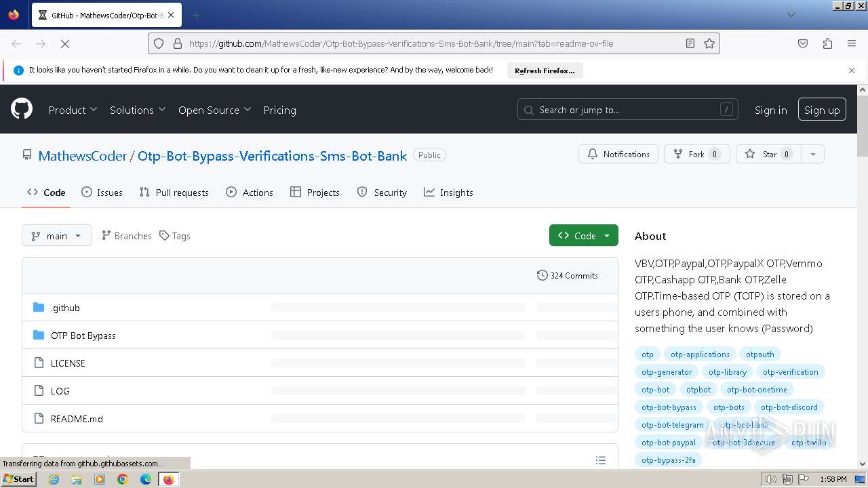This screenshot has width=868, height=488.
Task: Open Chrome from the taskbar
Action: [x=123, y=479]
